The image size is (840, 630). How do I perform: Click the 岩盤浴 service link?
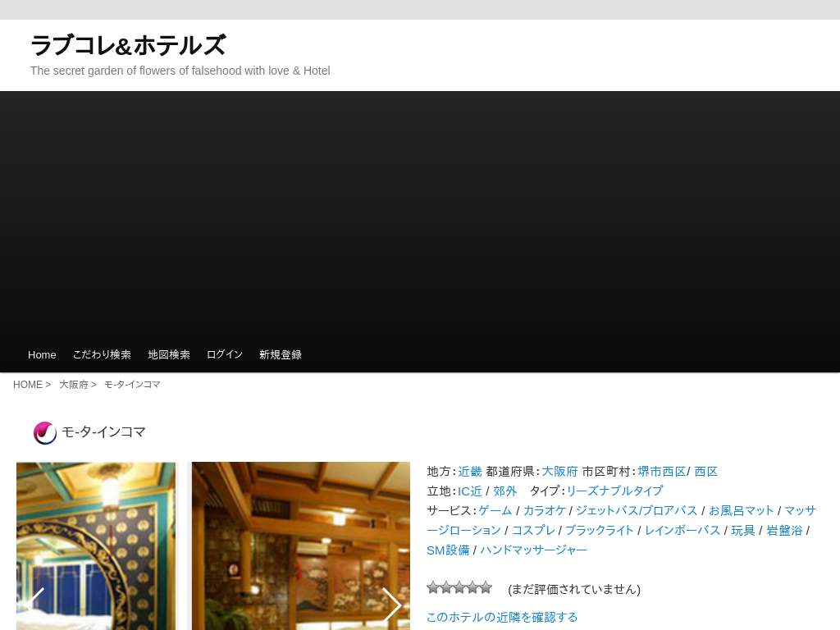point(784,531)
